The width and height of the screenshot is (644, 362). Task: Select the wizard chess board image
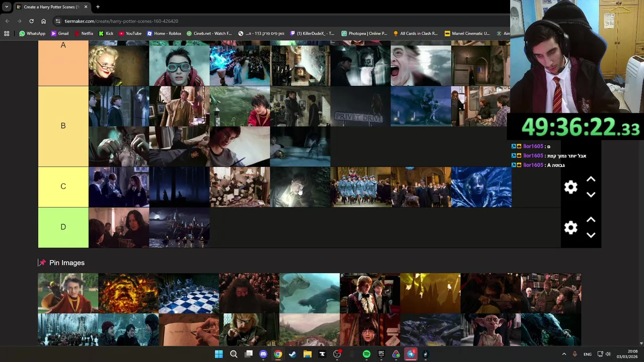point(189,293)
